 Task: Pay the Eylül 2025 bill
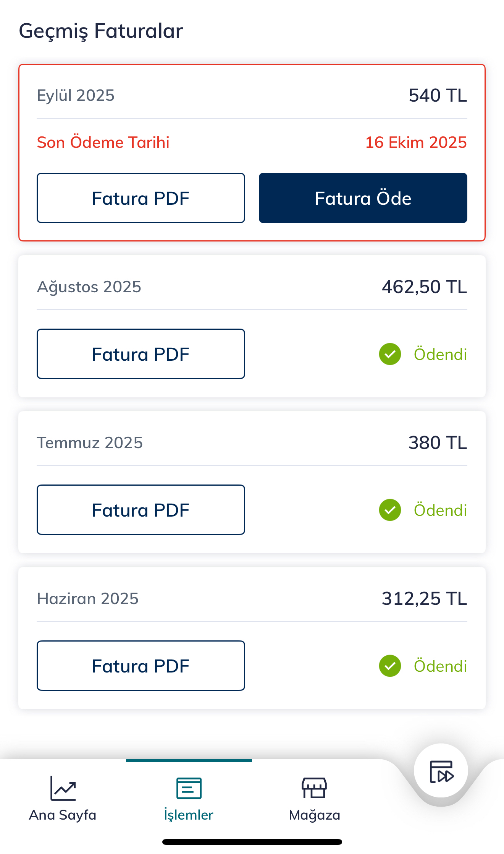363,198
